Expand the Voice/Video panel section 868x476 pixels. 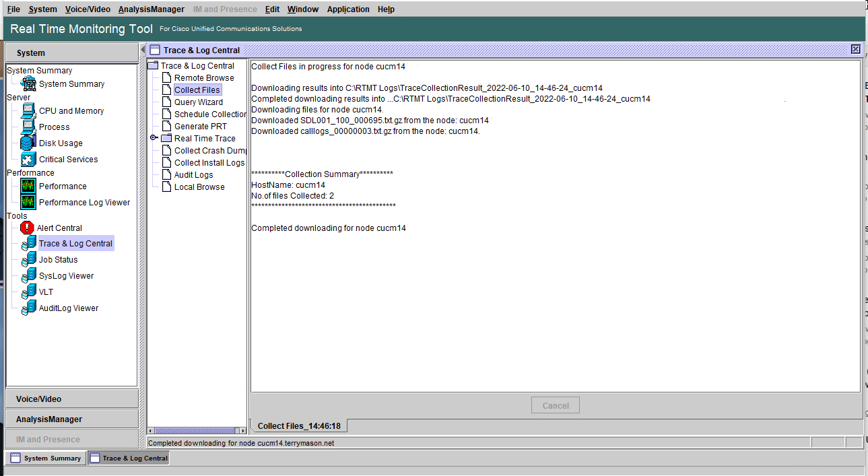[72, 399]
